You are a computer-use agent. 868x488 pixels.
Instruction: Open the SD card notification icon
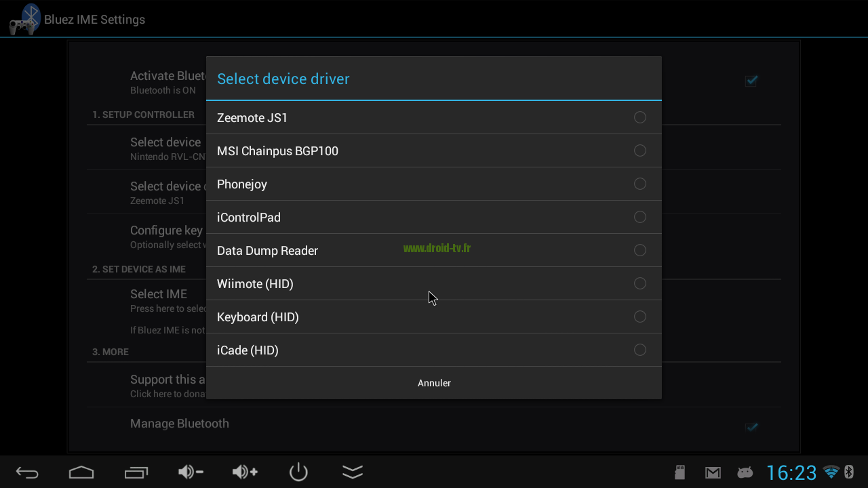[x=680, y=473]
